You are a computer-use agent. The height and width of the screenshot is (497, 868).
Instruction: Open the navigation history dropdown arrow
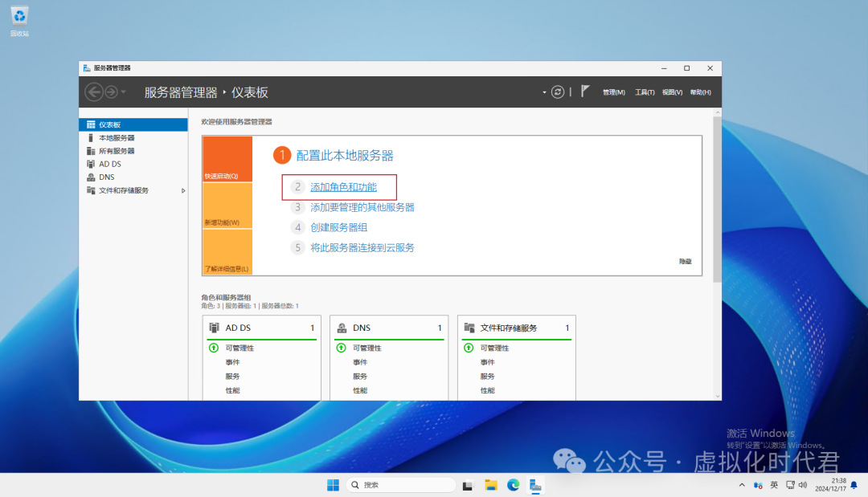123,92
